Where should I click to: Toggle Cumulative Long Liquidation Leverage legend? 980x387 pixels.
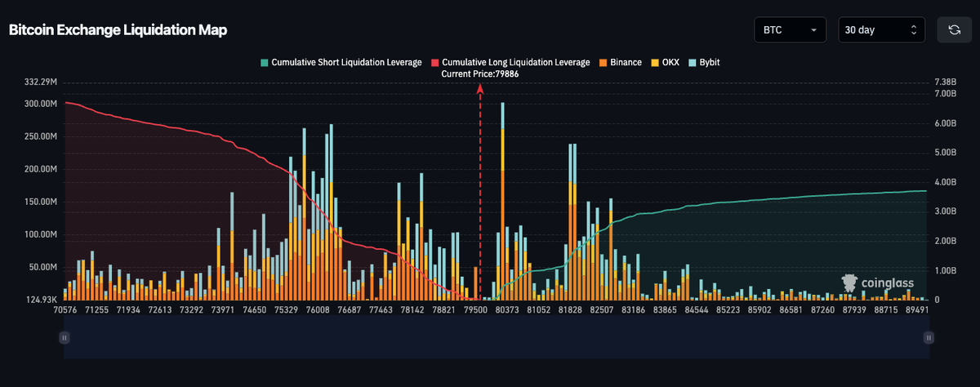[x=510, y=62]
